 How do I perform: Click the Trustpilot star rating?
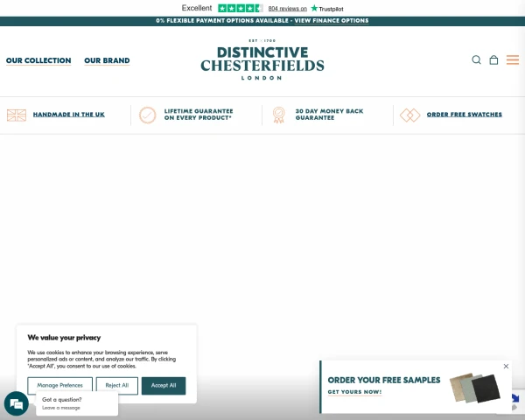pos(241,9)
